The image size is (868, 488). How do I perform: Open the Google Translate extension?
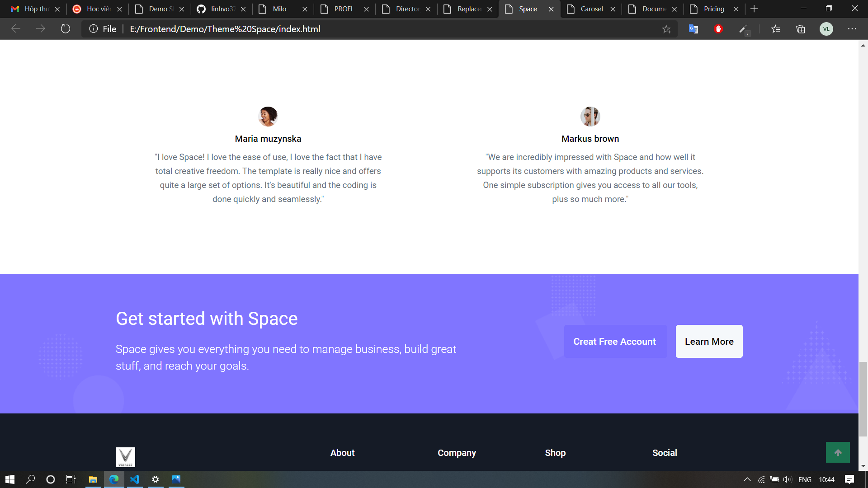click(693, 29)
